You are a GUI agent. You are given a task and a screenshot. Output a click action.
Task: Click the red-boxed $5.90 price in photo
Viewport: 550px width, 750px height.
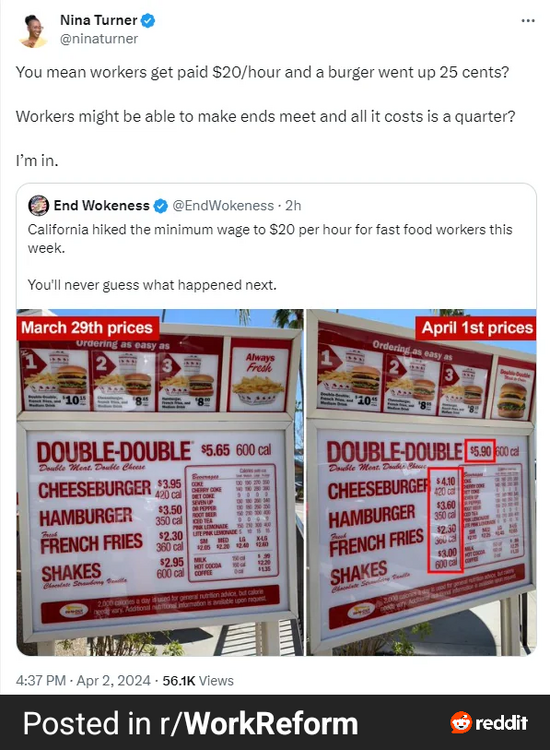coord(480,451)
